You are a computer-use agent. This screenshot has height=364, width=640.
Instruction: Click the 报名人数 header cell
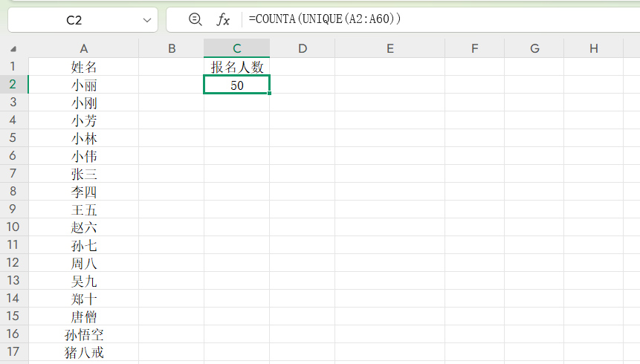point(236,67)
